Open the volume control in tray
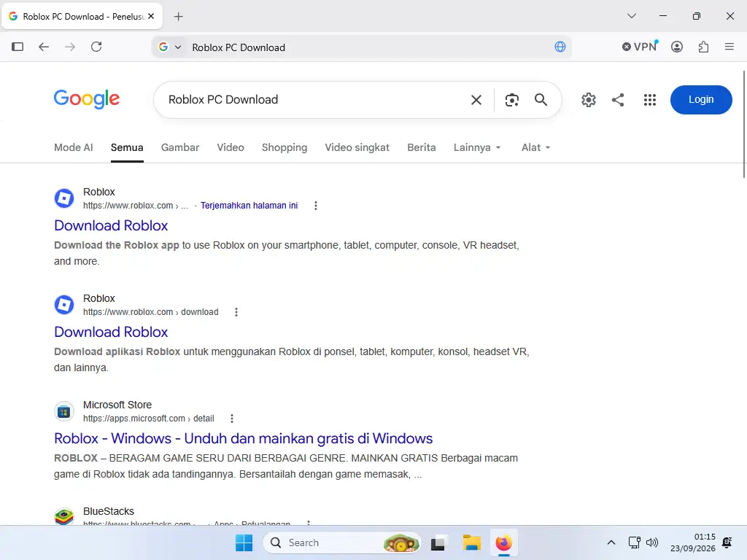 click(x=651, y=542)
